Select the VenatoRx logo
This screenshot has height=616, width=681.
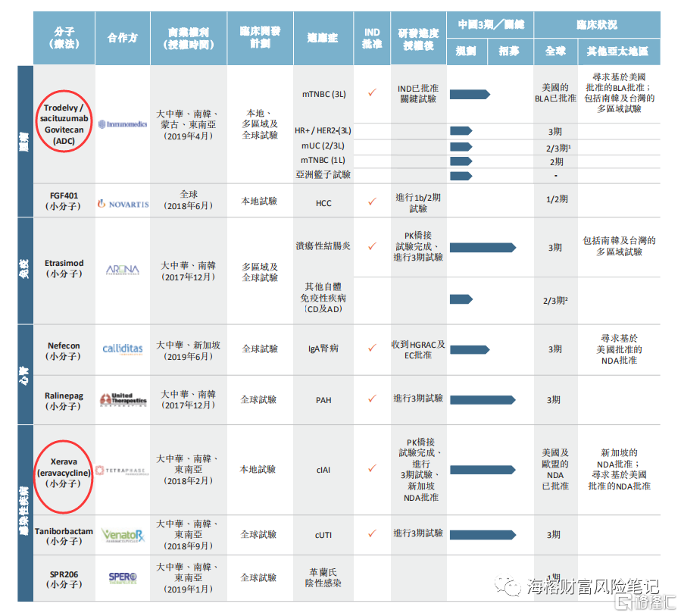click(123, 536)
